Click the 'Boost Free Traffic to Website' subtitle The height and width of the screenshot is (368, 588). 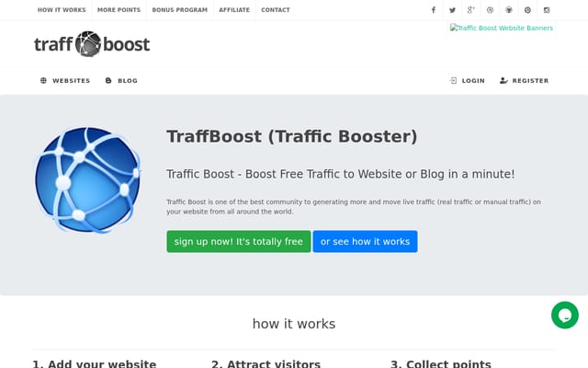[341, 174]
